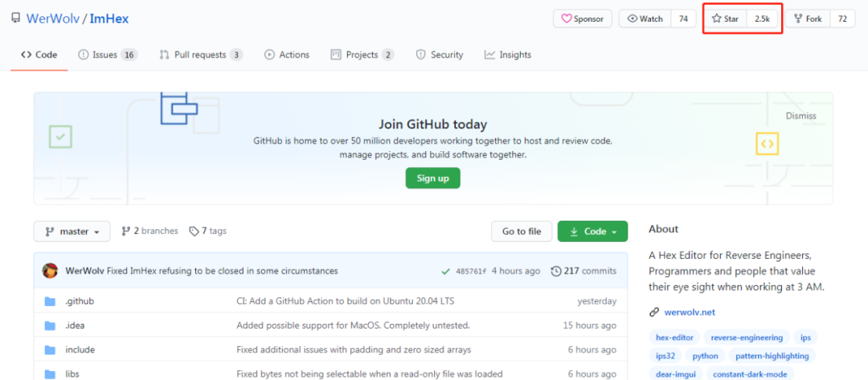
Task: Click the link icon beside werwolv.net
Action: 654,312
